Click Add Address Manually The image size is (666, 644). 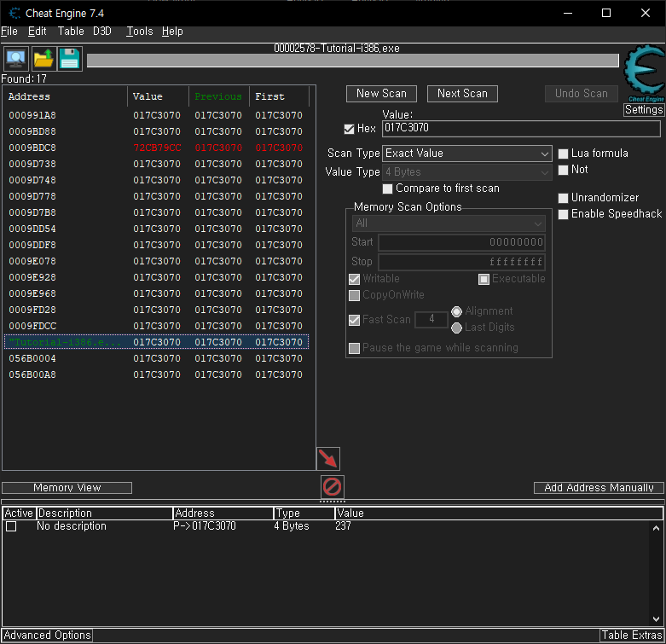pyautogui.click(x=599, y=488)
